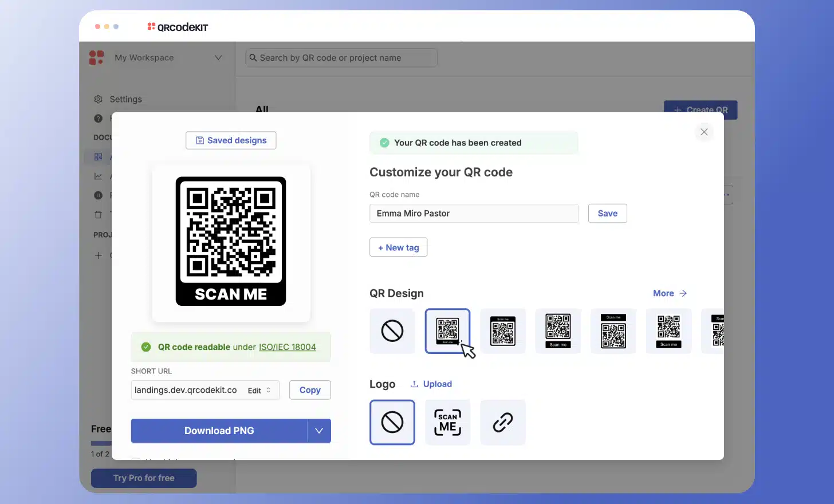Open More QR designs
Screen dimensions: 834x504
(670, 293)
